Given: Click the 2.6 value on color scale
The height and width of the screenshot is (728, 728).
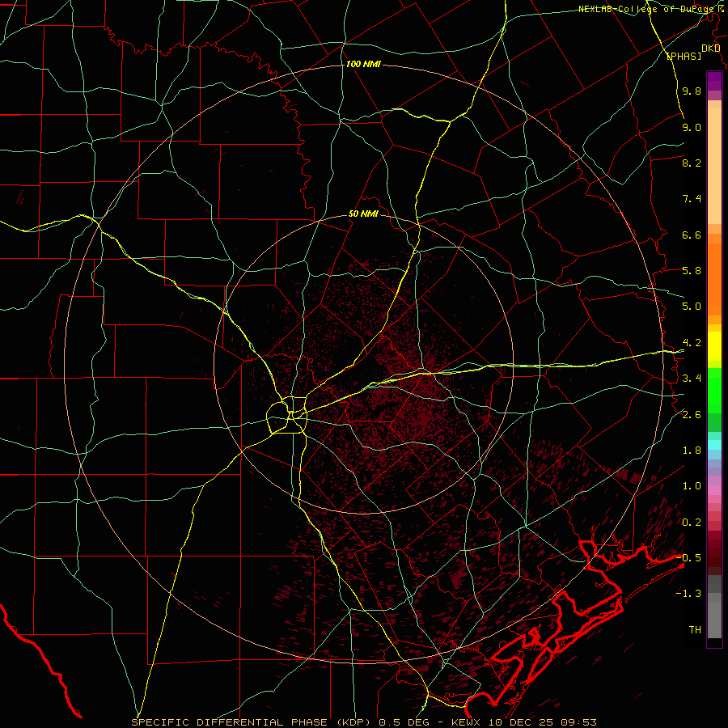Looking at the screenshot, I should 692,415.
